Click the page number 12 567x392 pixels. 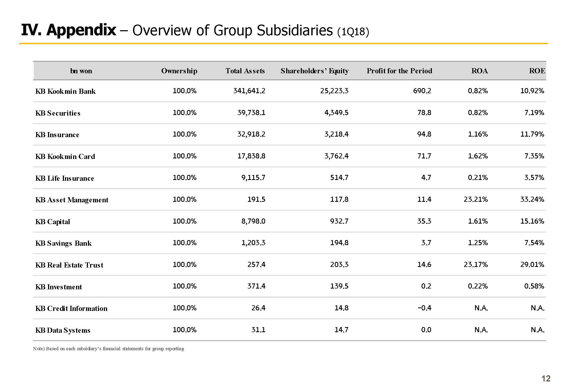point(546,379)
